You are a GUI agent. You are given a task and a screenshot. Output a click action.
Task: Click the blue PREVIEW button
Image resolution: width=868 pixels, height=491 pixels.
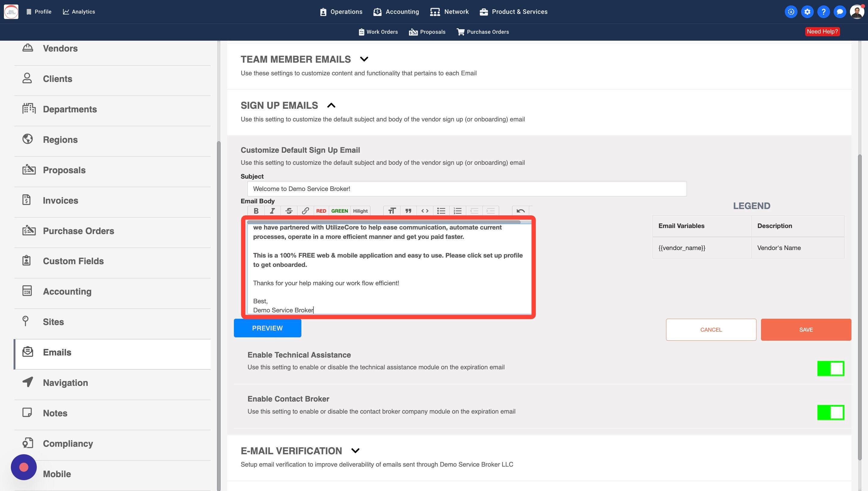[x=267, y=328]
